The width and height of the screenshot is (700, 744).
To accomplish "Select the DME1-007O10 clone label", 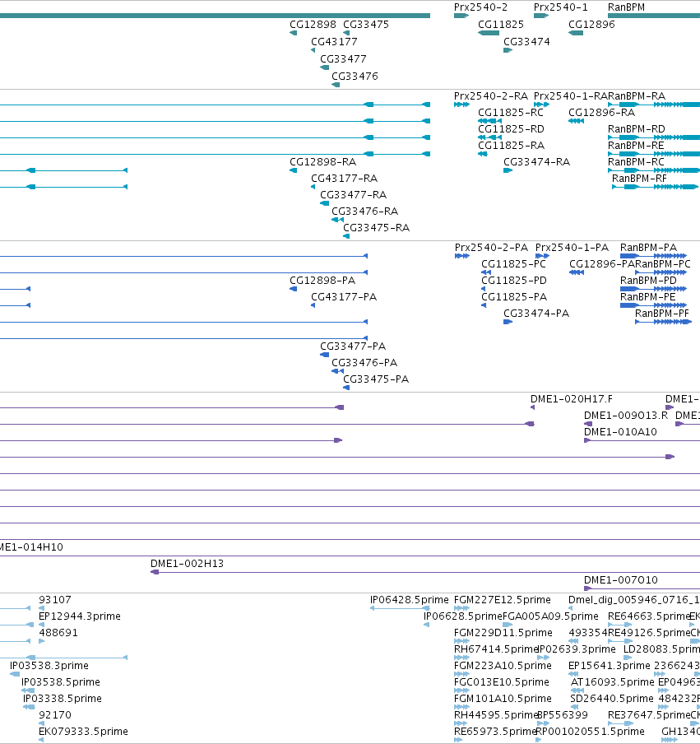I will tap(621, 580).
